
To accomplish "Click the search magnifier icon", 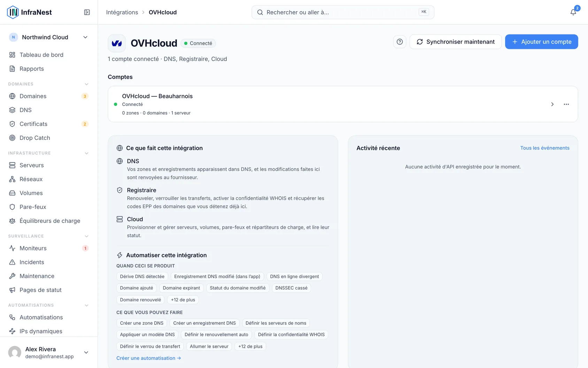I will [x=260, y=12].
